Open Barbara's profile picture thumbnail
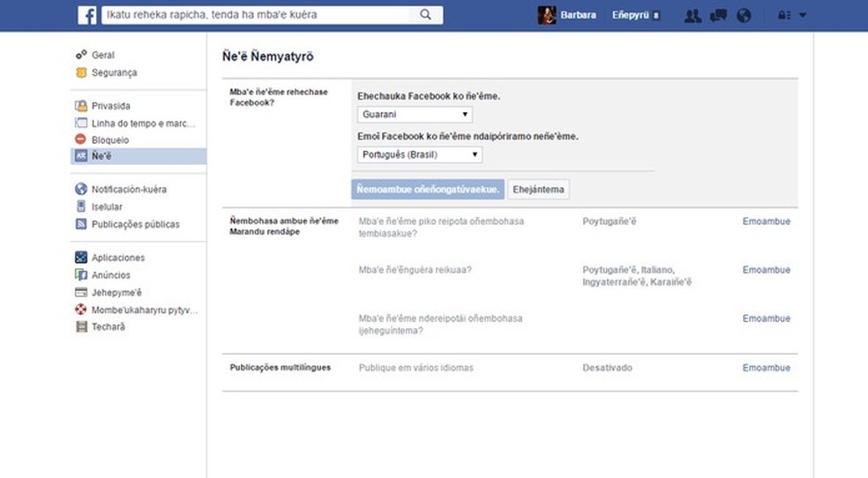Image resolution: width=868 pixels, height=478 pixels. coord(547,15)
